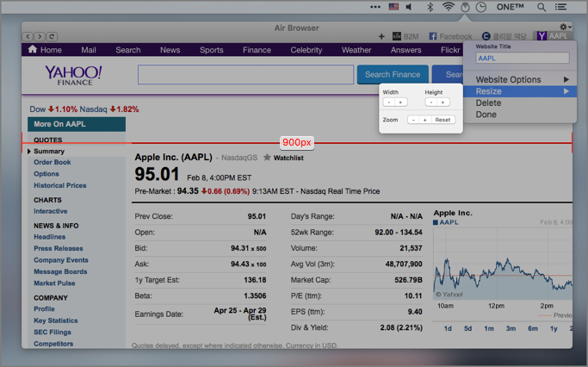Open the Headlines link

(49, 237)
